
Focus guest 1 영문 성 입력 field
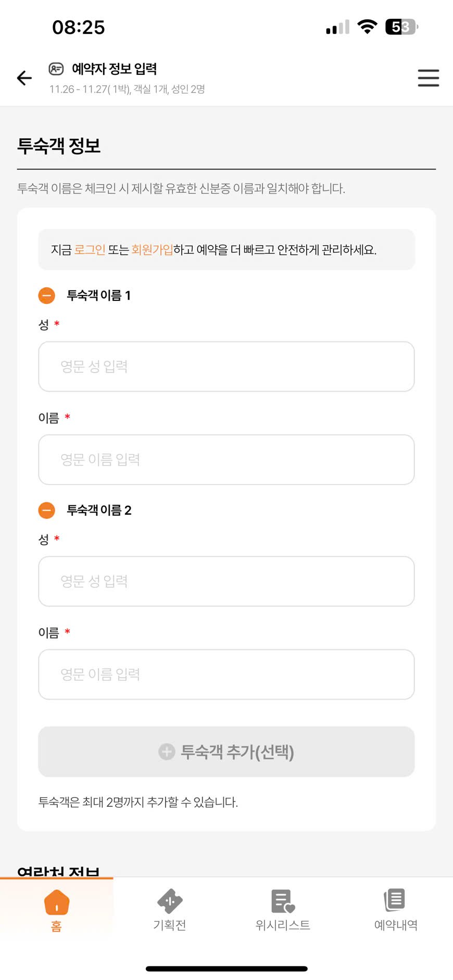click(227, 366)
